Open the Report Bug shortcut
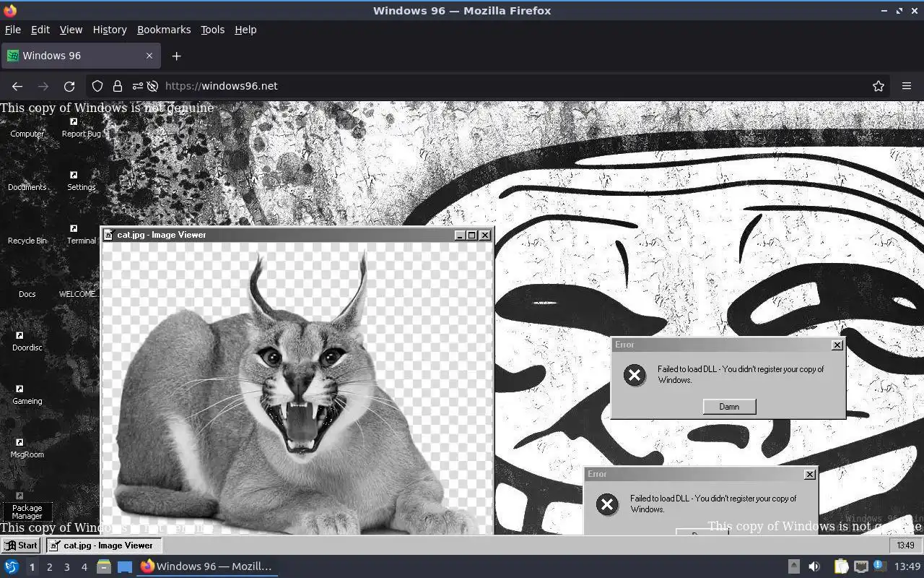Image resolution: width=924 pixels, height=578 pixels. click(81, 127)
